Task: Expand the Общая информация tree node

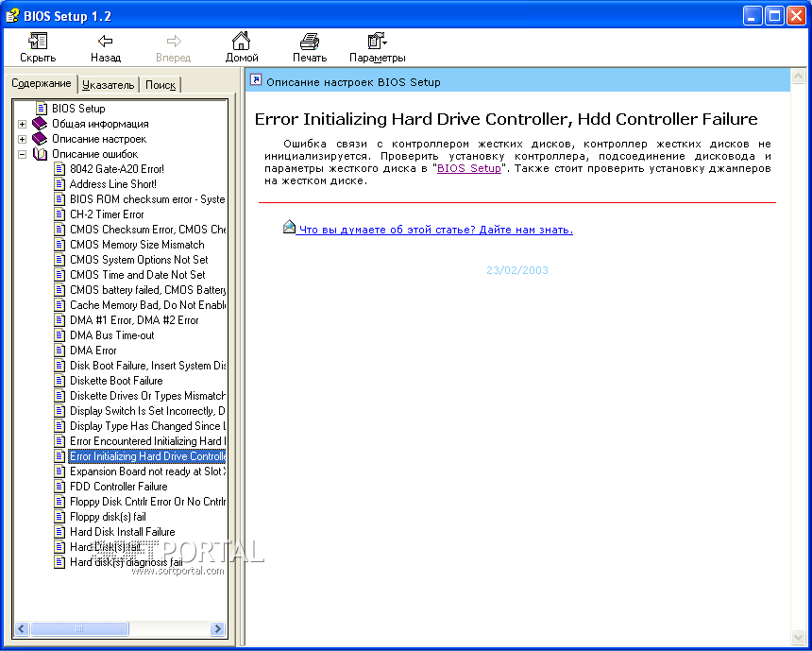Action: (22, 125)
